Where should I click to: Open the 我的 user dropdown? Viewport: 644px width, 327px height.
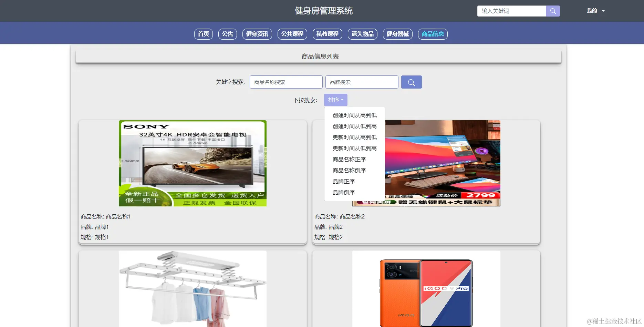pyautogui.click(x=595, y=11)
